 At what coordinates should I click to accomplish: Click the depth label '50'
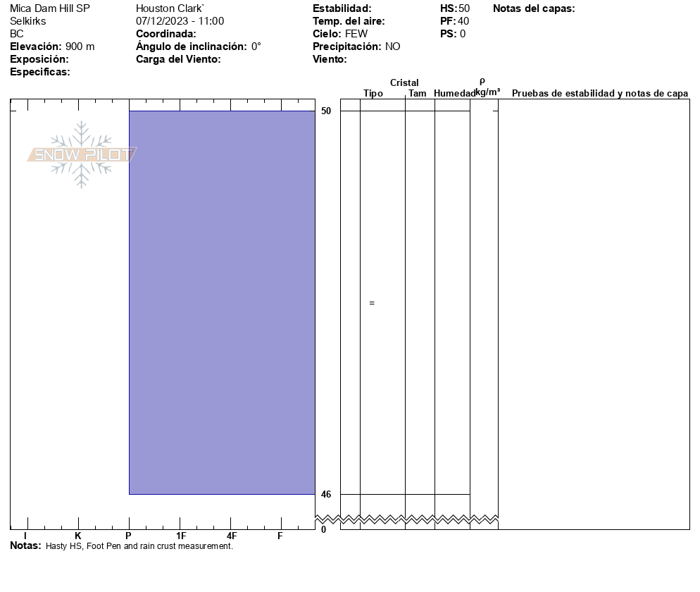326,111
